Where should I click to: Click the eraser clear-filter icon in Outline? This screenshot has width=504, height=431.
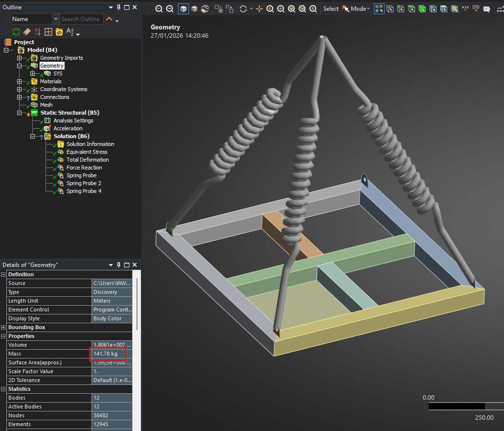coord(27,32)
